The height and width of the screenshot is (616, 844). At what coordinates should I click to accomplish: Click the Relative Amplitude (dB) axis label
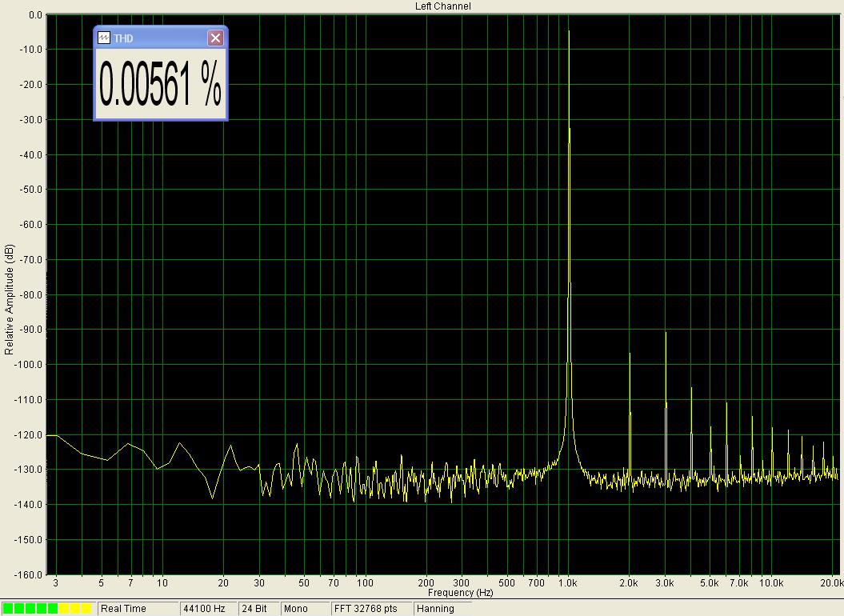pyautogui.click(x=9, y=300)
